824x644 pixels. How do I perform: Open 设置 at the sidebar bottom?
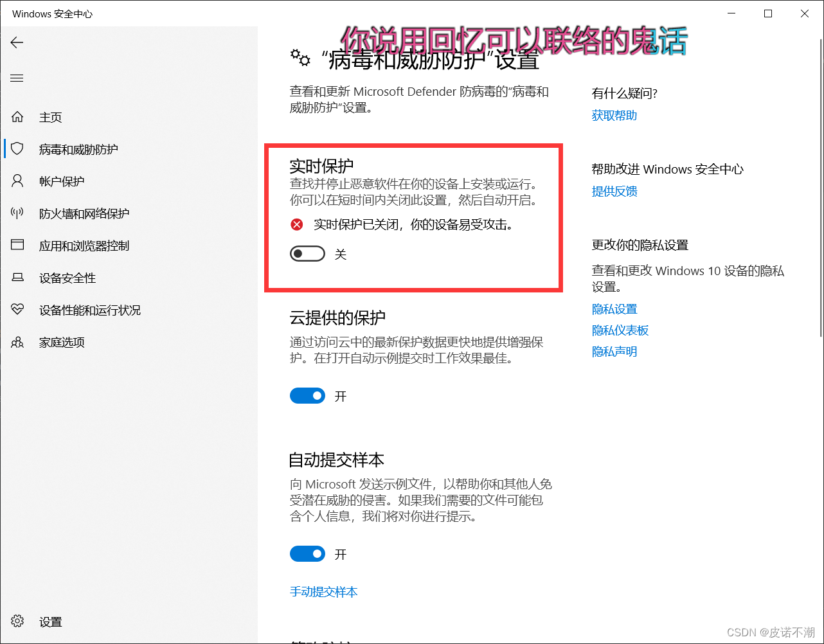[x=51, y=622]
